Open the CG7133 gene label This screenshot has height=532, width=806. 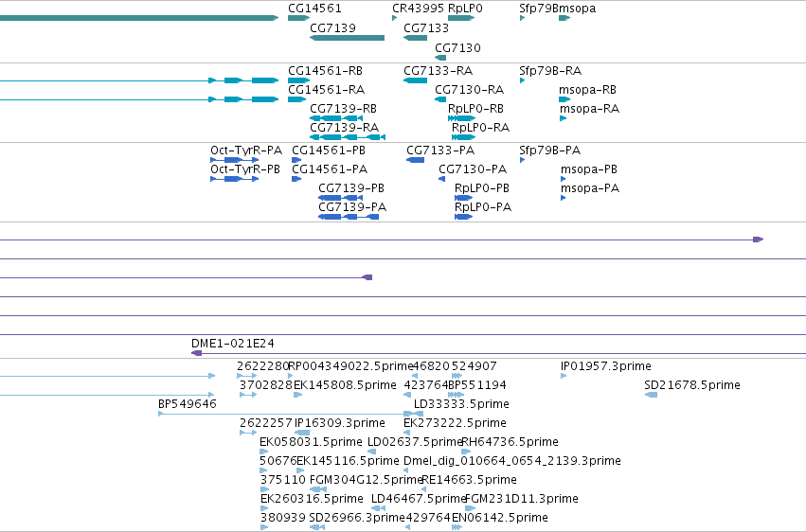pos(426,27)
